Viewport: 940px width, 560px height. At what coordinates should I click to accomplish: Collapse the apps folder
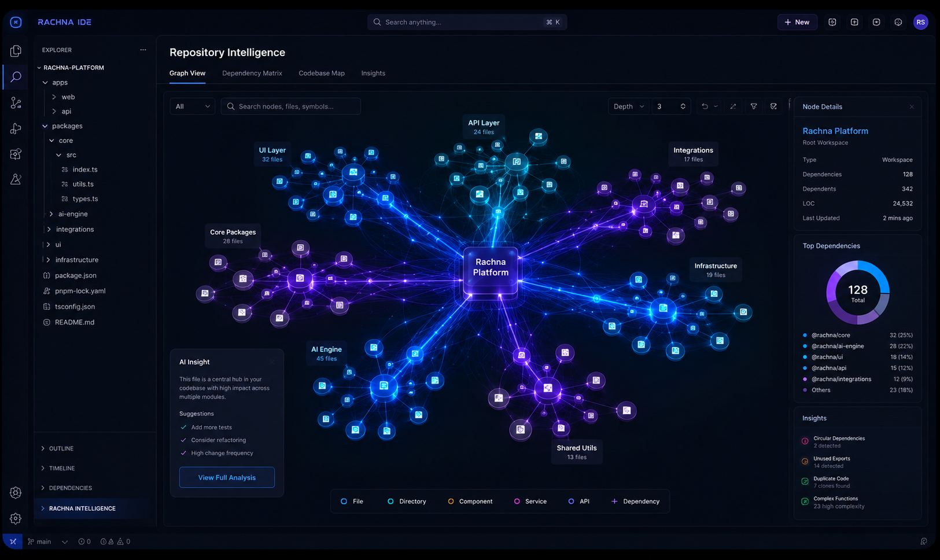(45, 83)
